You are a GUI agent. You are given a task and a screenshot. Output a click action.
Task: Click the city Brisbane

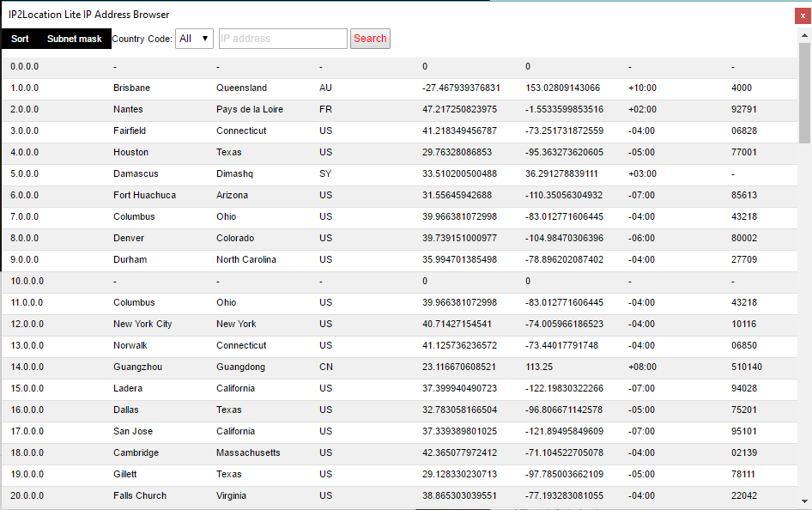(131, 88)
